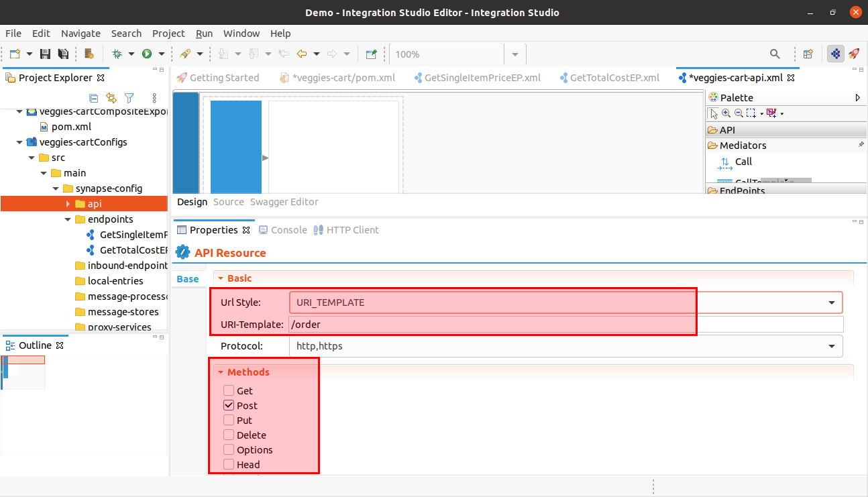Collapse the endpoints folder in tree

click(x=68, y=219)
